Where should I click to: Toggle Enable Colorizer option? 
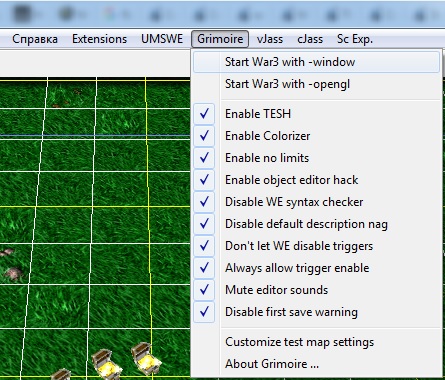[x=316, y=136]
